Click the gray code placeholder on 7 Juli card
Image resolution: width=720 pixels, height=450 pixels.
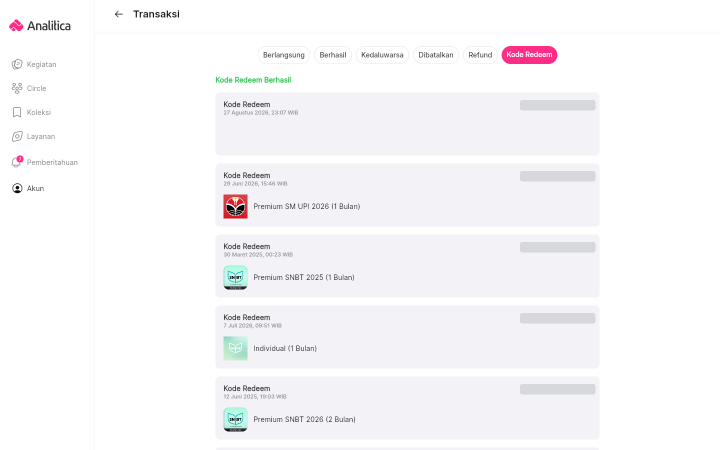click(x=557, y=318)
